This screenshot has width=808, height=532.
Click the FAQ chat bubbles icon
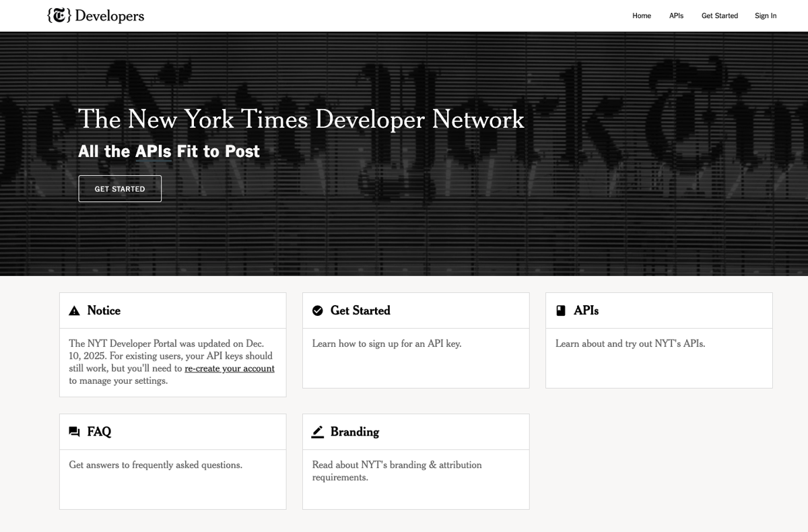(x=75, y=432)
